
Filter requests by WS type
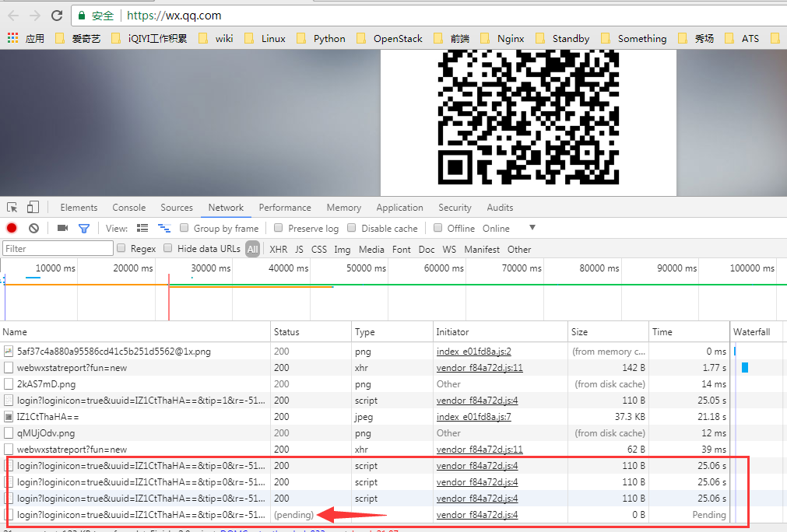coord(449,249)
